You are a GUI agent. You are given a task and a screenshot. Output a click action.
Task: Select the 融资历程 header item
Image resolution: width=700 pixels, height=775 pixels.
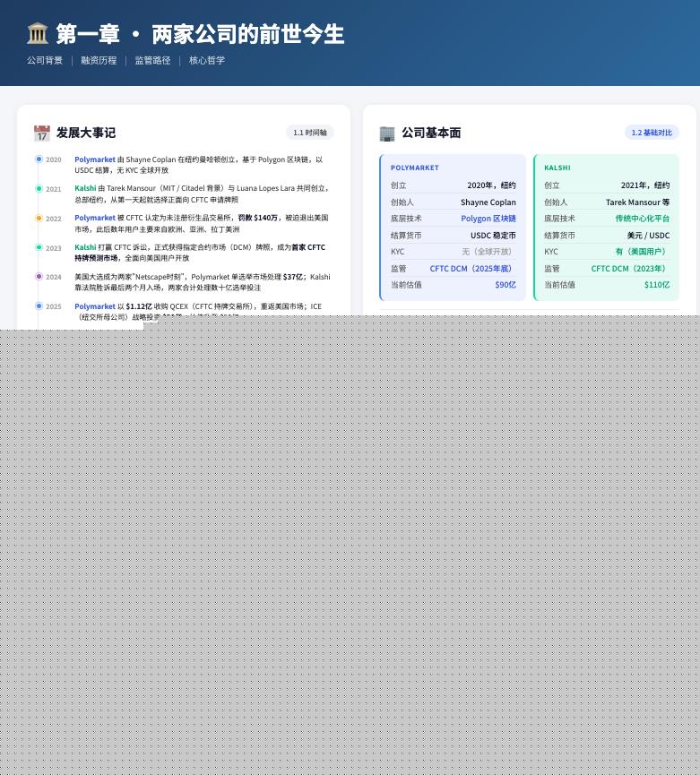tap(99, 60)
